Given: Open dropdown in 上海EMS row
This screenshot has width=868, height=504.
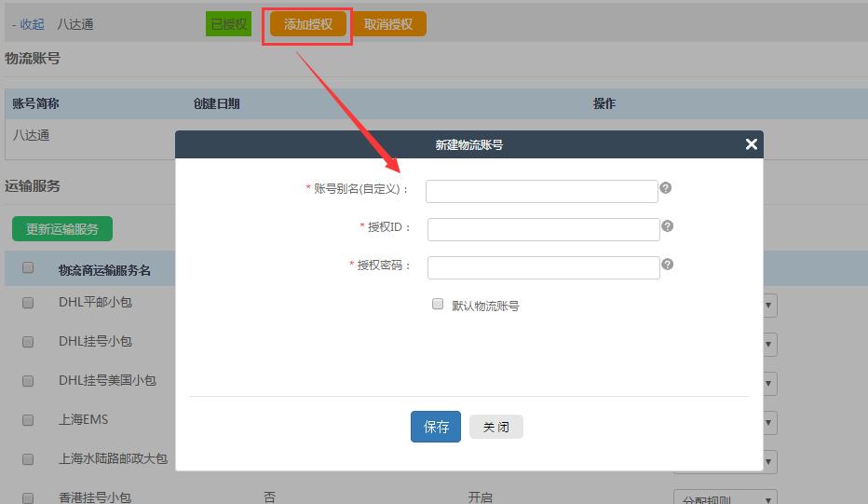Looking at the screenshot, I should point(770,423).
